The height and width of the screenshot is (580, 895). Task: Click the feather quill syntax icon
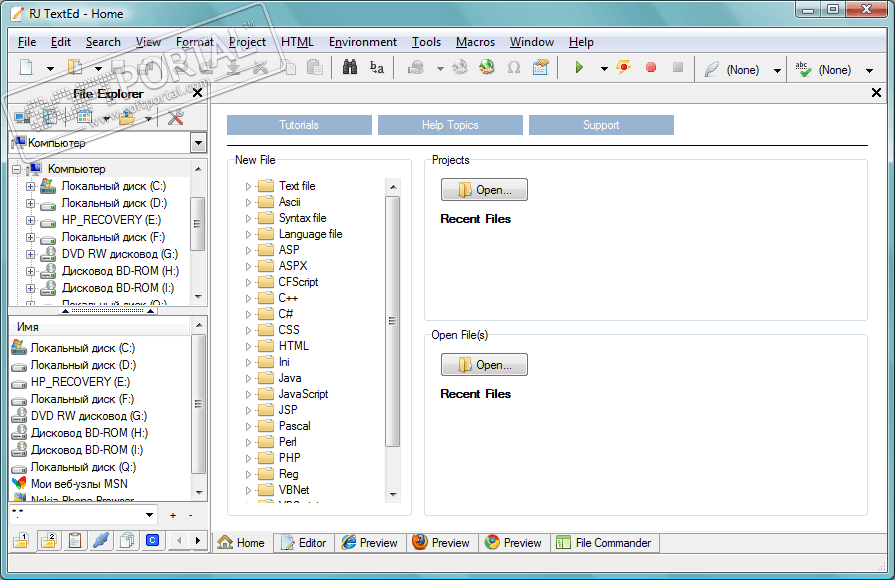pos(711,69)
